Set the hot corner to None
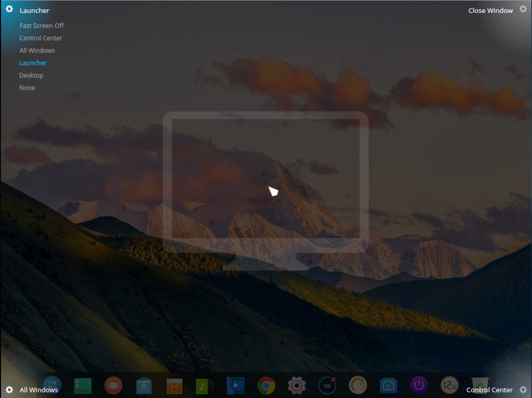This screenshot has width=532, height=398. 27,88
